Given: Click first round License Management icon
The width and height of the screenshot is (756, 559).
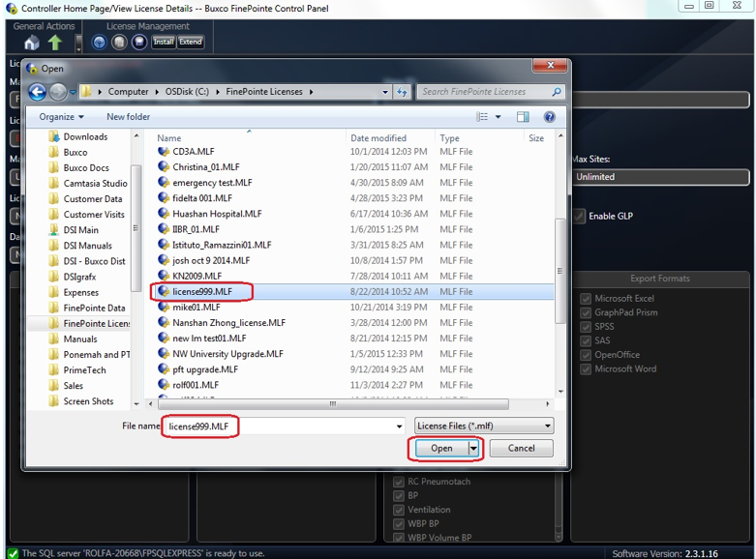Looking at the screenshot, I should pos(100,43).
